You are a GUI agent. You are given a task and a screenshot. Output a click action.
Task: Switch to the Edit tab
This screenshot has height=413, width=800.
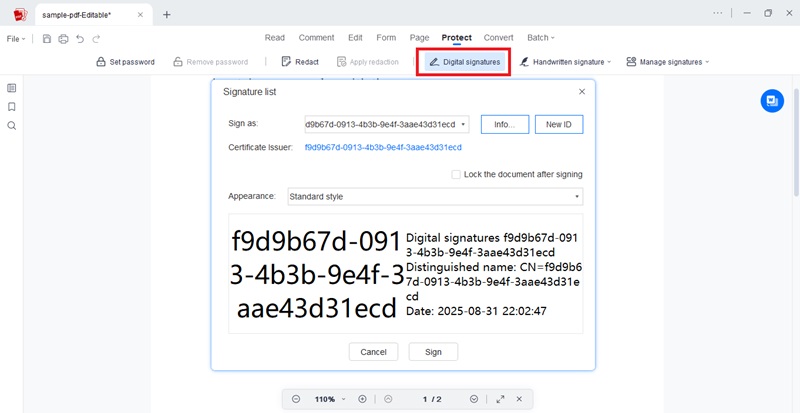coord(355,38)
